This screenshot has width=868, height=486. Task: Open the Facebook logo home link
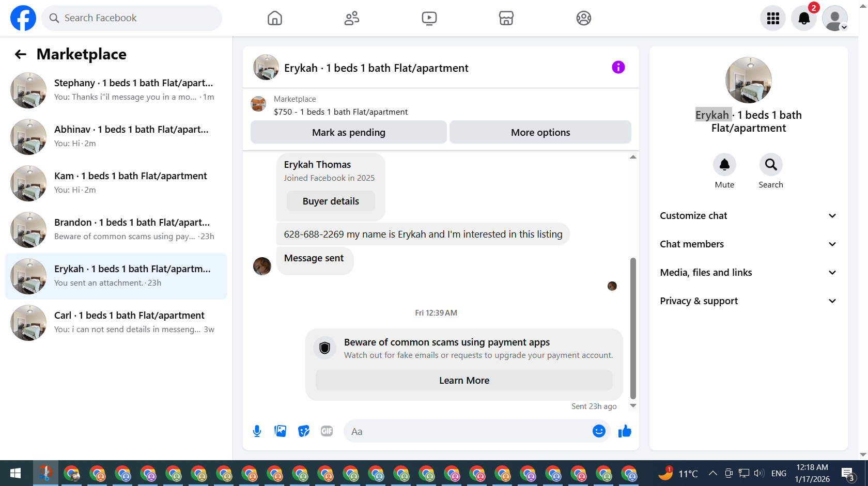23,18
